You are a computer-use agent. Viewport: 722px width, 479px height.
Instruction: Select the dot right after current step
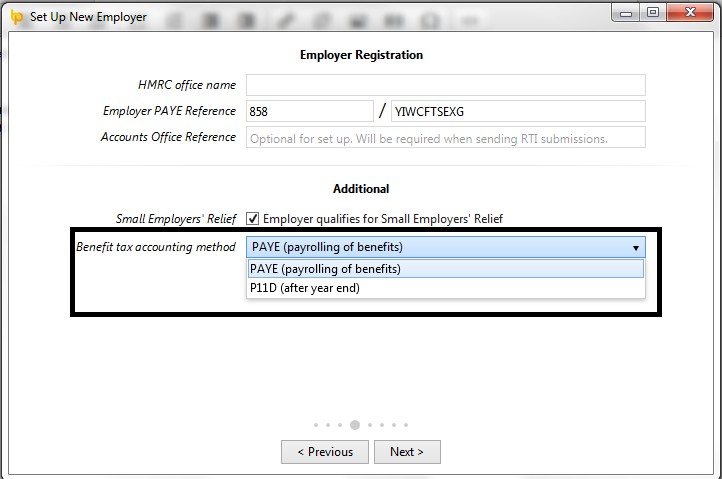coord(370,425)
